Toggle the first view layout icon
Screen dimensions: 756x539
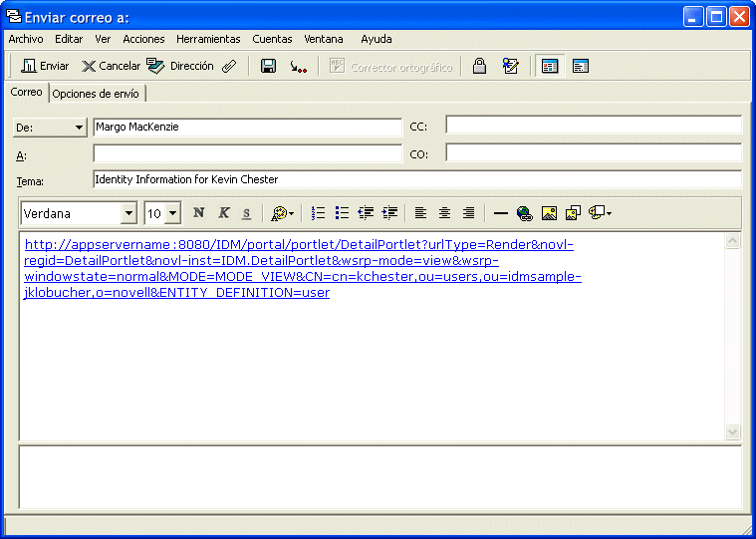point(550,66)
